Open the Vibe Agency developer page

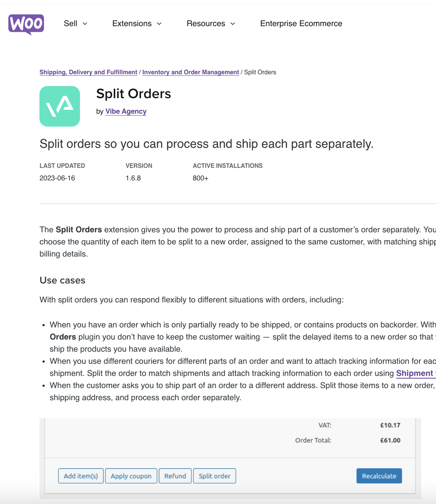click(126, 111)
